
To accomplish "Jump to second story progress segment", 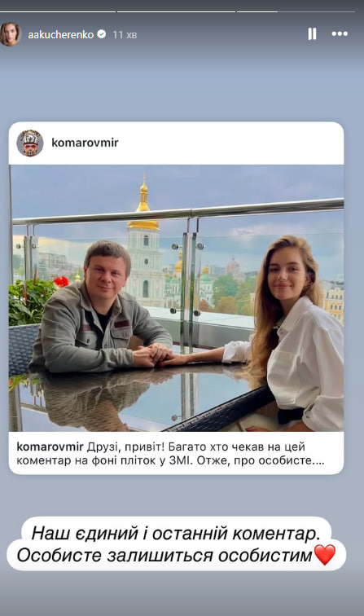I will click(176, 11).
